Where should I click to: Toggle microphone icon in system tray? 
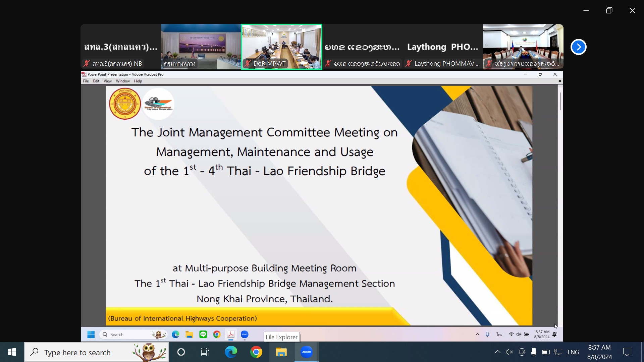coord(534,352)
